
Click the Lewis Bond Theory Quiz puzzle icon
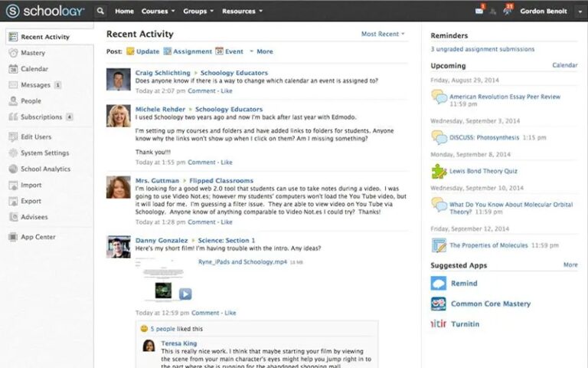pyautogui.click(x=439, y=171)
